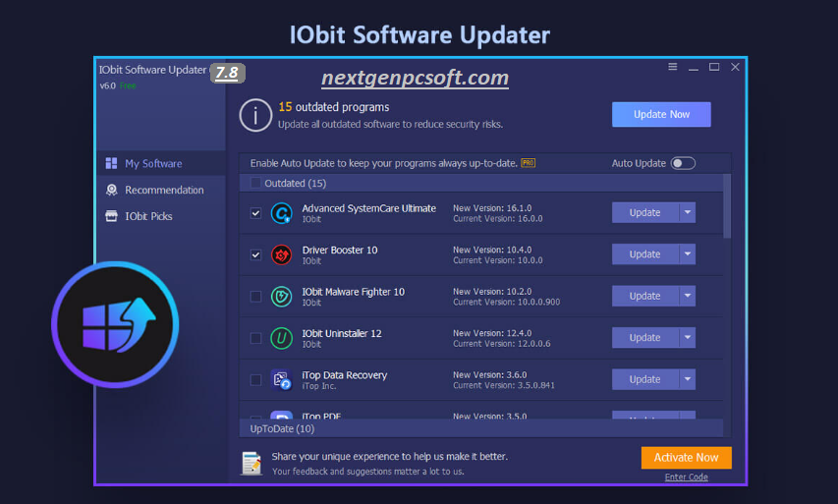Click the '15 outdated programs' heading
The width and height of the screenshot is (838, 504).
click(333, 107)
